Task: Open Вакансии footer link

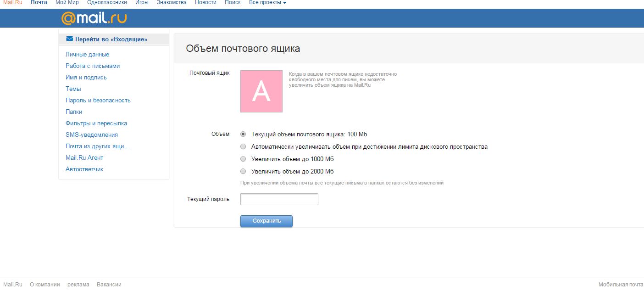Action: 109,285
